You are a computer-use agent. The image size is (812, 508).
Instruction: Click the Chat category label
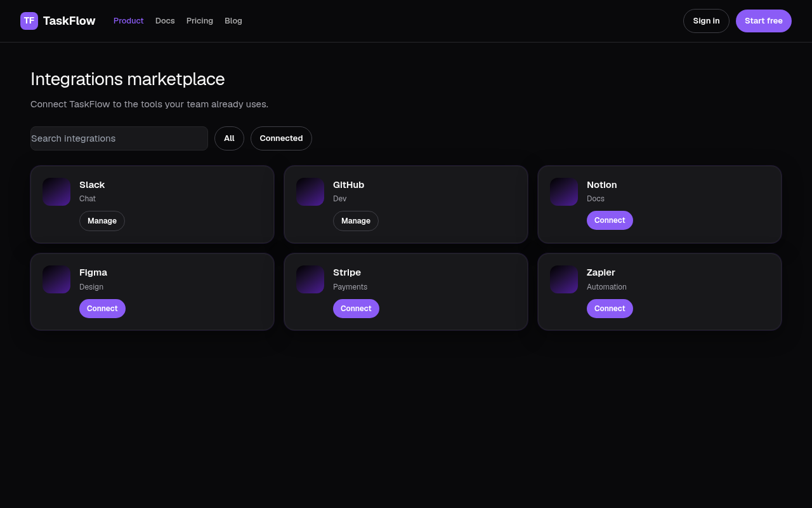(x=88, y=199)
